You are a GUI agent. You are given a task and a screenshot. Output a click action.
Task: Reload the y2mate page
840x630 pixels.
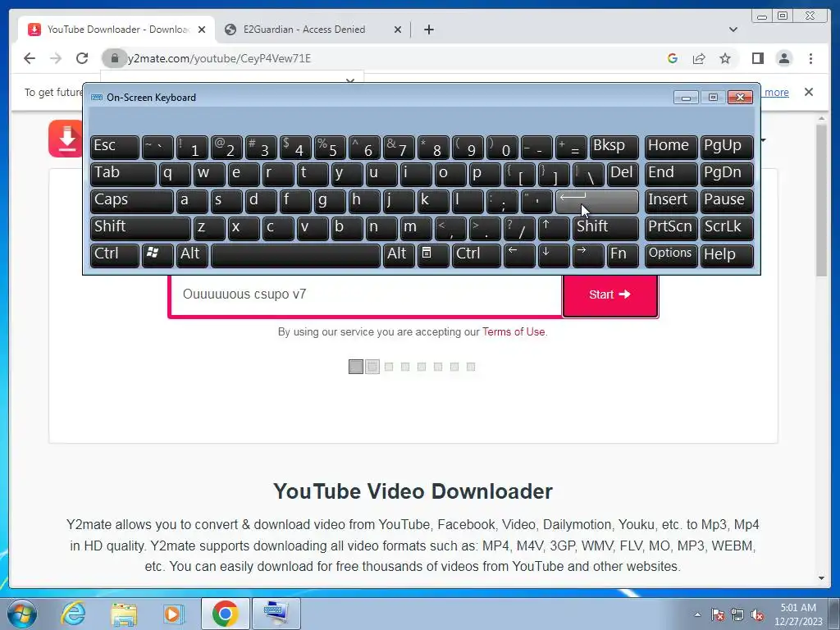tap(82, 58)
